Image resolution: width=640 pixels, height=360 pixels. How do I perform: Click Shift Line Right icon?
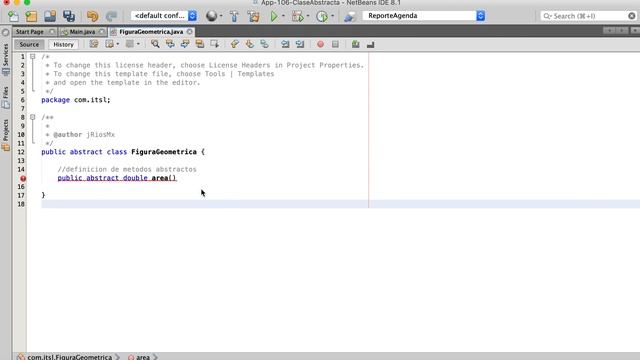click(x=300, y=44)
